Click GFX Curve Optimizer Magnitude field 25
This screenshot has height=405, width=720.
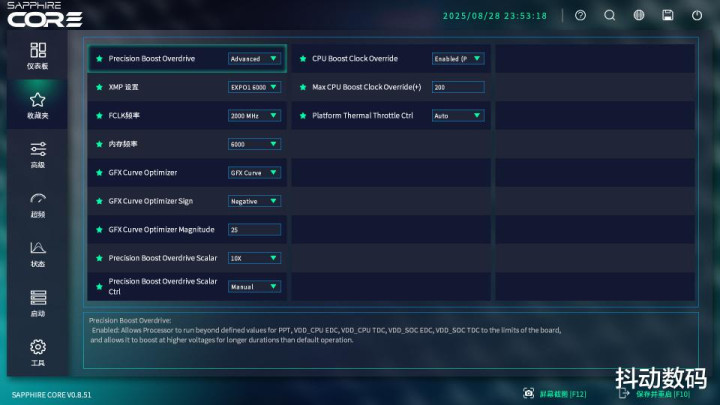click(x=254, y=230)
